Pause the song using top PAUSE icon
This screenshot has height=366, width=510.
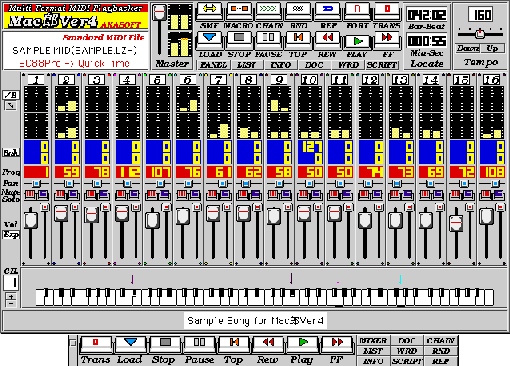pos(268,39)
